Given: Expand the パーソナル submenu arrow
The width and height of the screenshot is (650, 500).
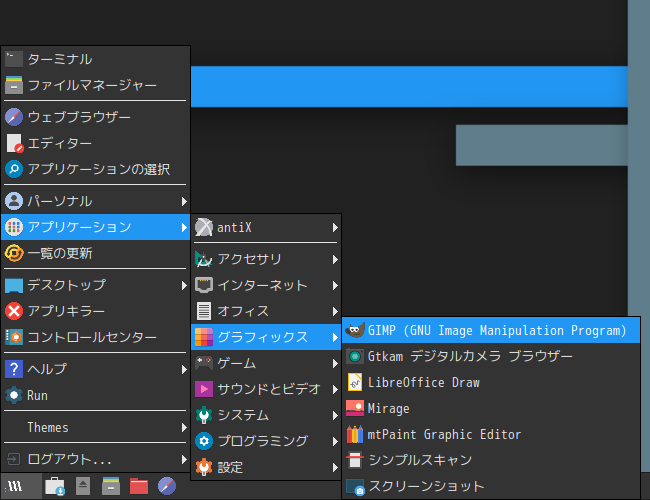Looking at the screenshot, I should pyautogui.click(x=184, y=201).
